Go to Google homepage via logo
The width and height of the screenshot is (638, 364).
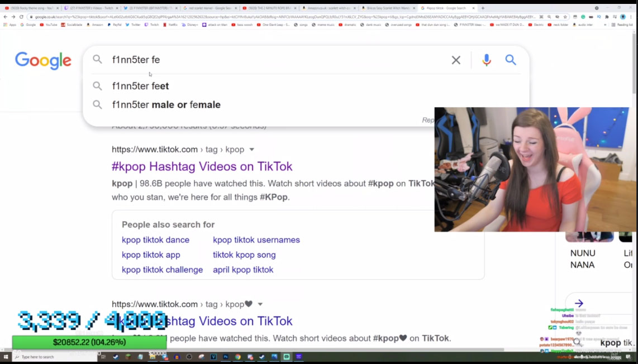click(43, 61)
